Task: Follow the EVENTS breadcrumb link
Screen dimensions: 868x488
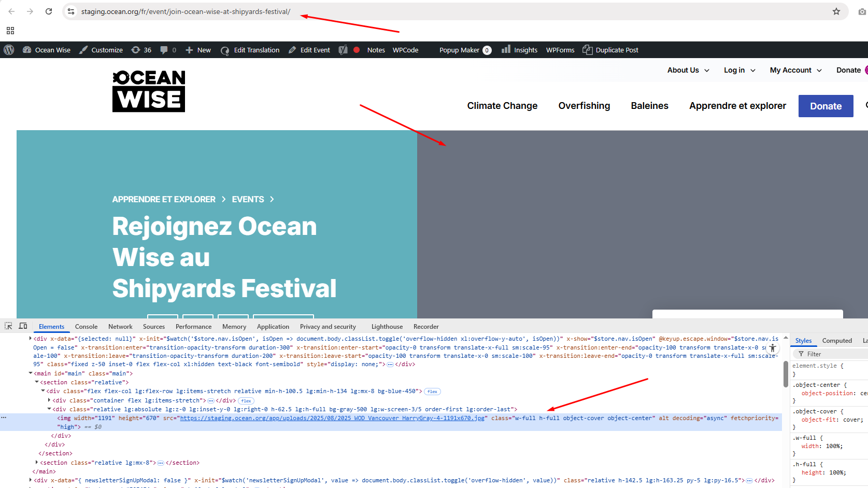Action: pos(248,199)
